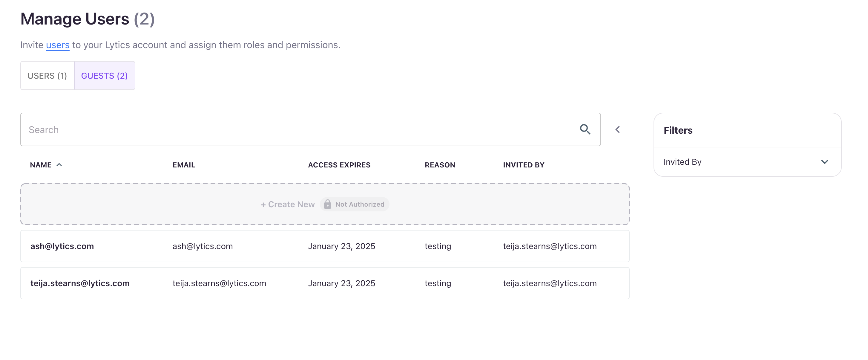The height and width of the screenshot is (360, 868).
Task: Open the users hyperlink in the description
Action: [x=58, y=45]
